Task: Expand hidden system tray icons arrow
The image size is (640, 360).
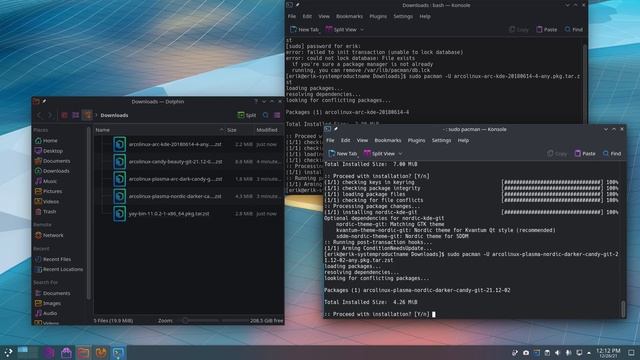Action: [589, 353]
